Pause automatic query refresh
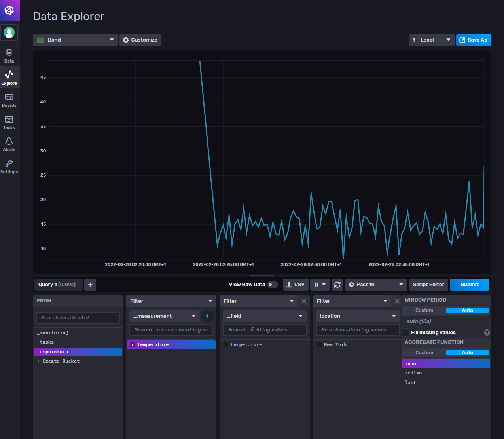The width and height of the screenshot is (504, 439). [x=317, y=284]
